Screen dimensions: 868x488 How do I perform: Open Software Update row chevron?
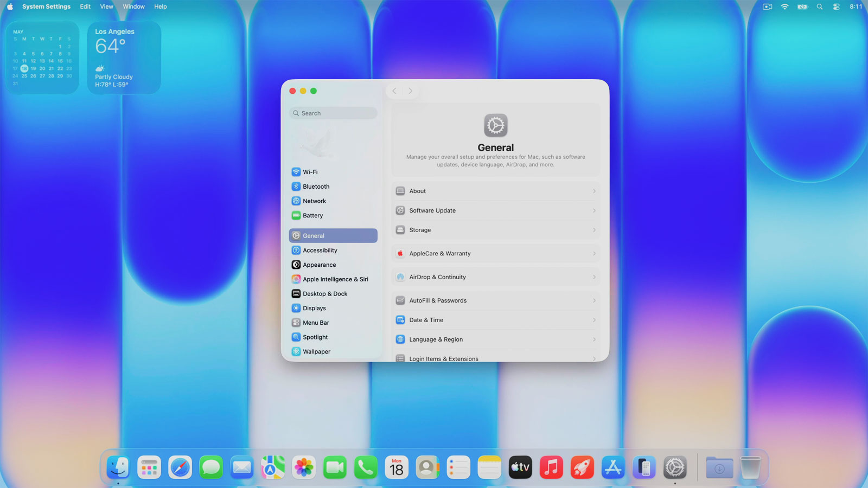594,211
